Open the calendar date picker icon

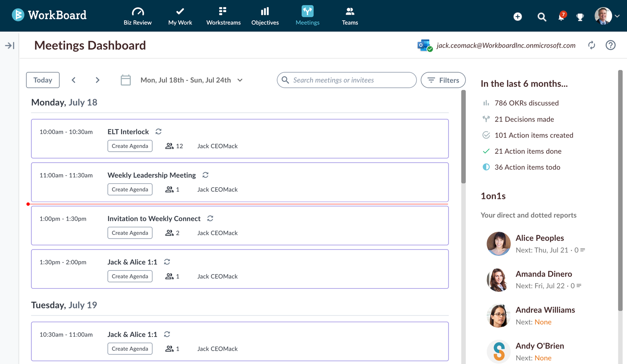point(126,80)
